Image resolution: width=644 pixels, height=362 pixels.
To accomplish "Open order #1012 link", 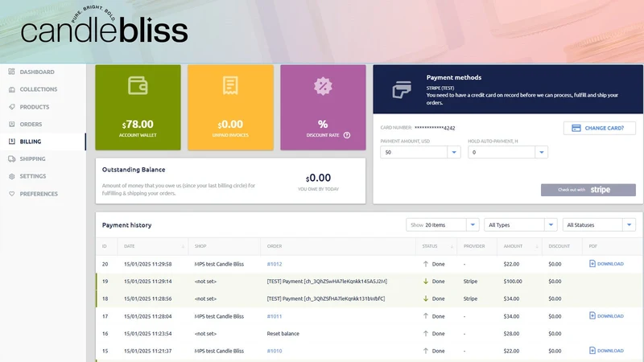I will (x=275, y=264).
